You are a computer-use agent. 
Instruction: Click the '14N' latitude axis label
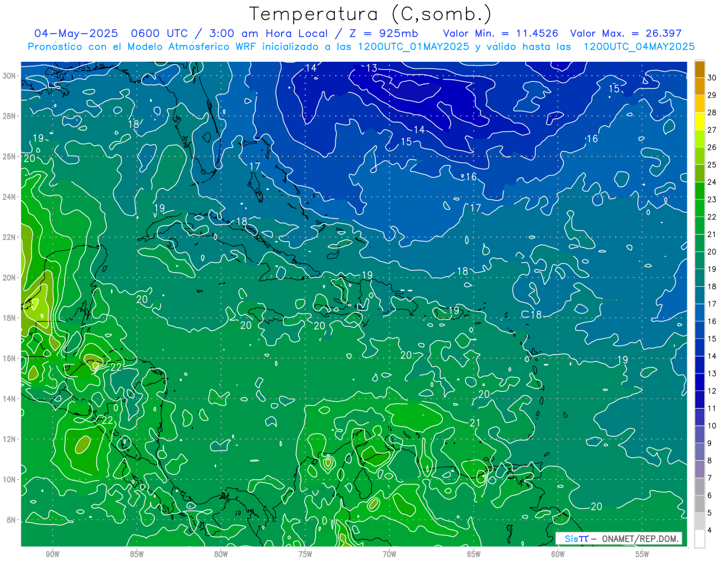[x=10, y=399]
